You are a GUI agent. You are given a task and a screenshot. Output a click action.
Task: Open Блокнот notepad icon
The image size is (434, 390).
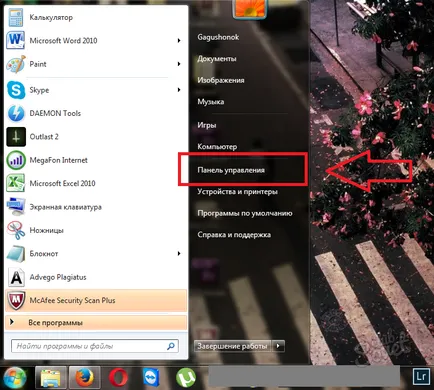click(16, 254)
